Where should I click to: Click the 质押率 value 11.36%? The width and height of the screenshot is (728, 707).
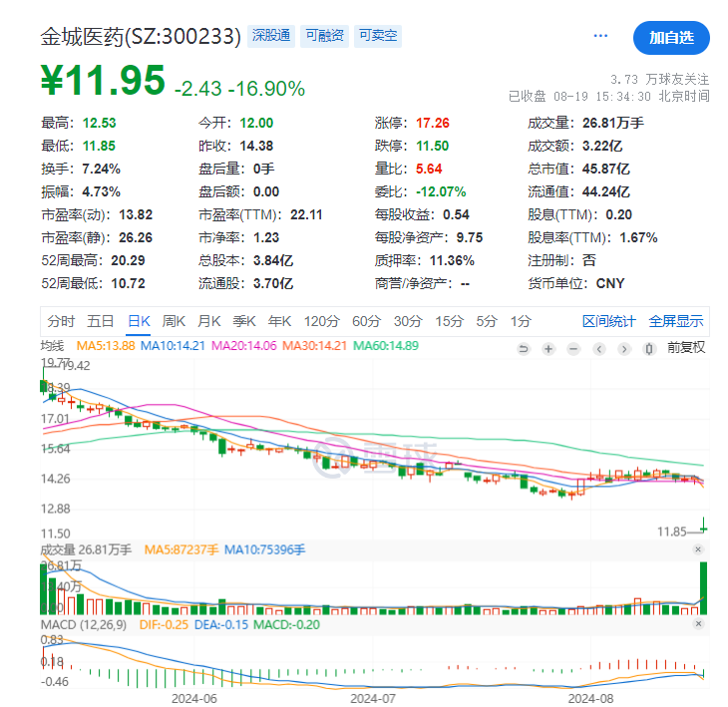point(452,260)
